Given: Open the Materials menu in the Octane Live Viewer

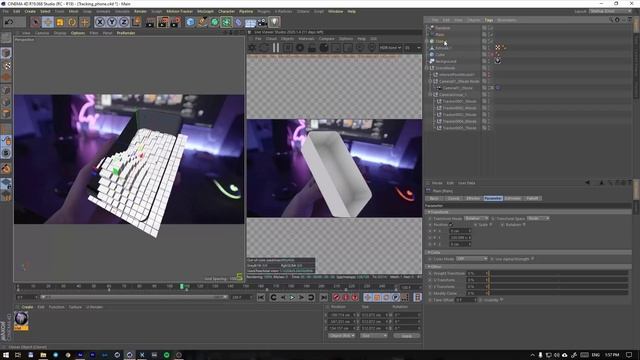Looking at the screenshot, I should [306, 39].
